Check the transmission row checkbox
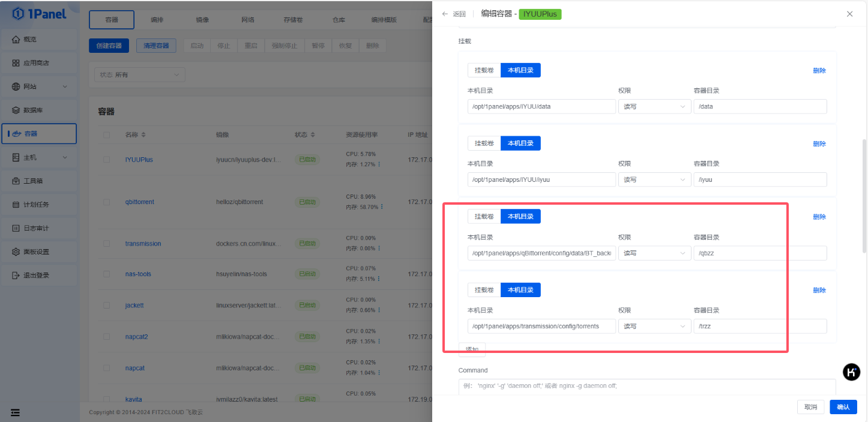Image resolution: width=868 pixels, height=422 pixels. (106, 244)
